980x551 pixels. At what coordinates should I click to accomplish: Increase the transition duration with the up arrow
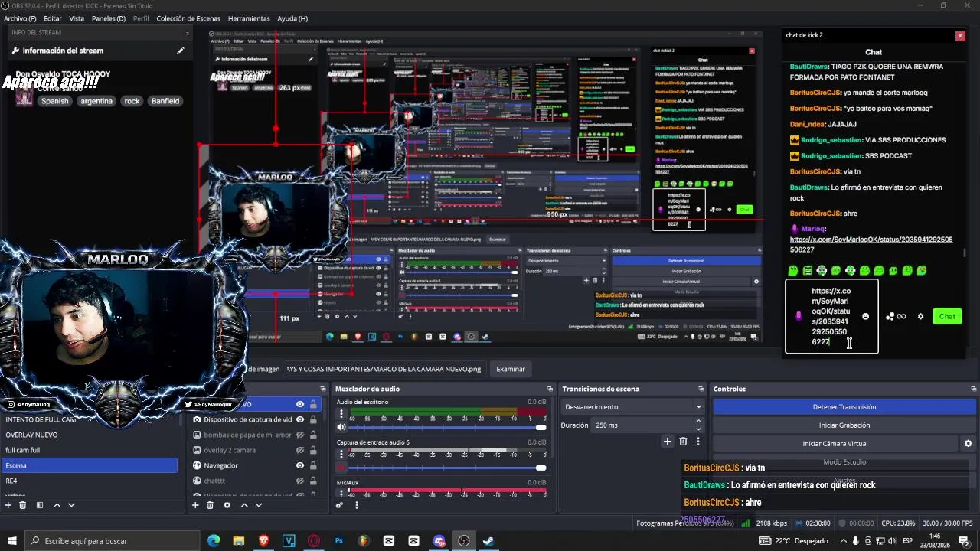pos(698,422)
